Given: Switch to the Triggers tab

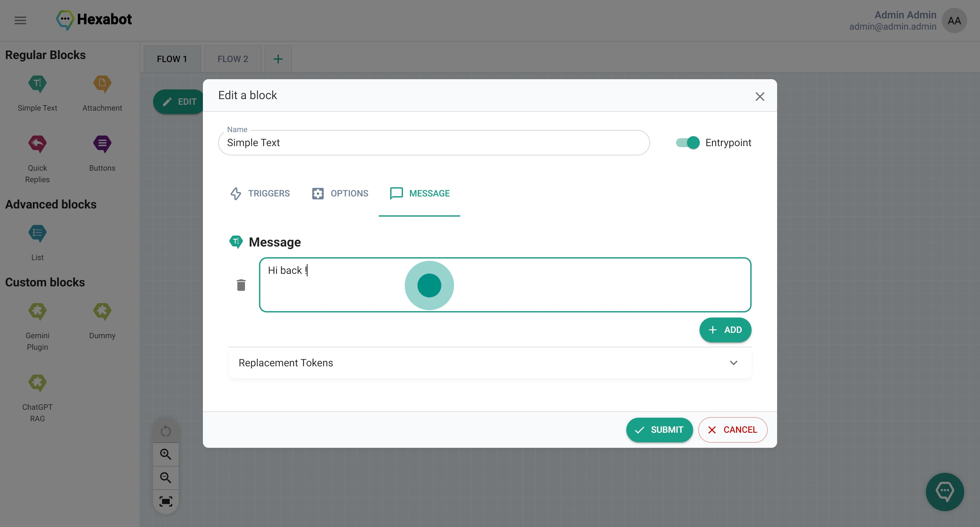Looking at the screenshot, I should click(x=260, y=193).
